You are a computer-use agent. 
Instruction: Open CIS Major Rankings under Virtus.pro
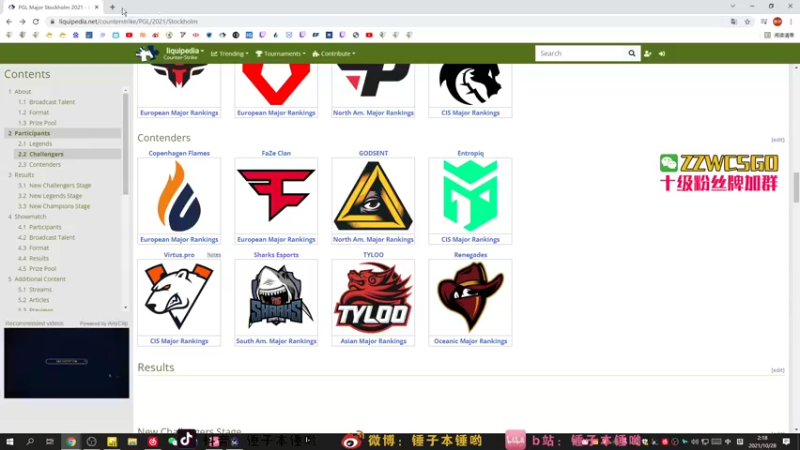click(x=179, y=341)
